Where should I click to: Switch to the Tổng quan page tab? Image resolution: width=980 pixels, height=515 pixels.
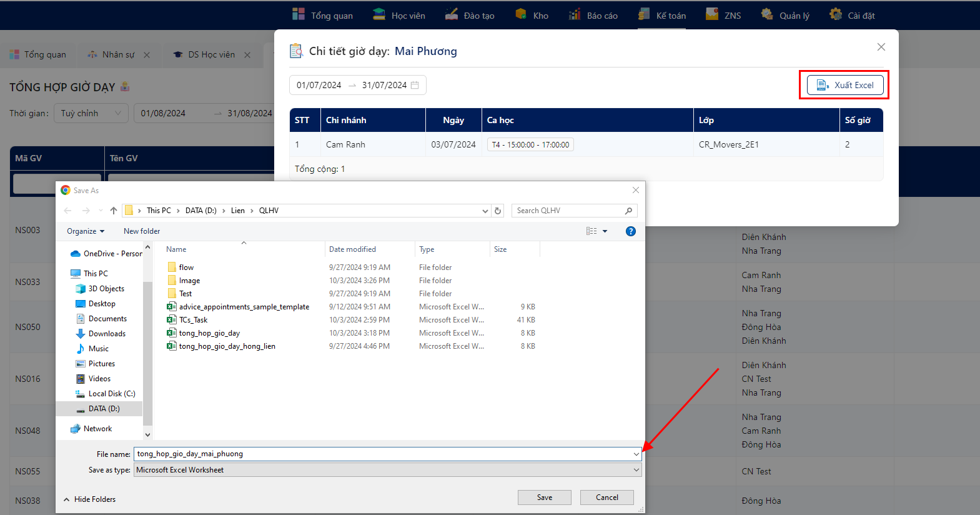(x=38, y=54)
